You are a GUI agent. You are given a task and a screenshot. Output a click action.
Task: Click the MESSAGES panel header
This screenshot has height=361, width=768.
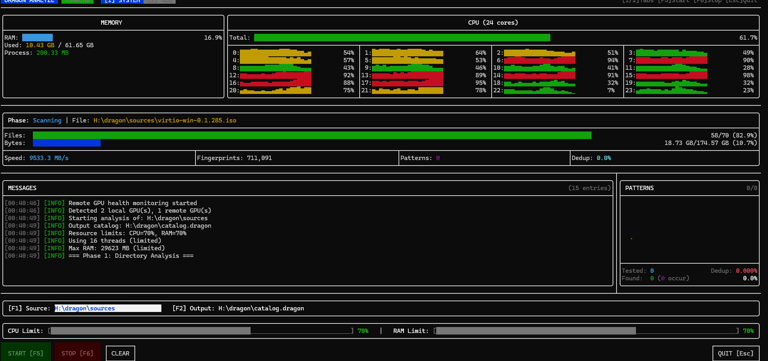(22, 188)
